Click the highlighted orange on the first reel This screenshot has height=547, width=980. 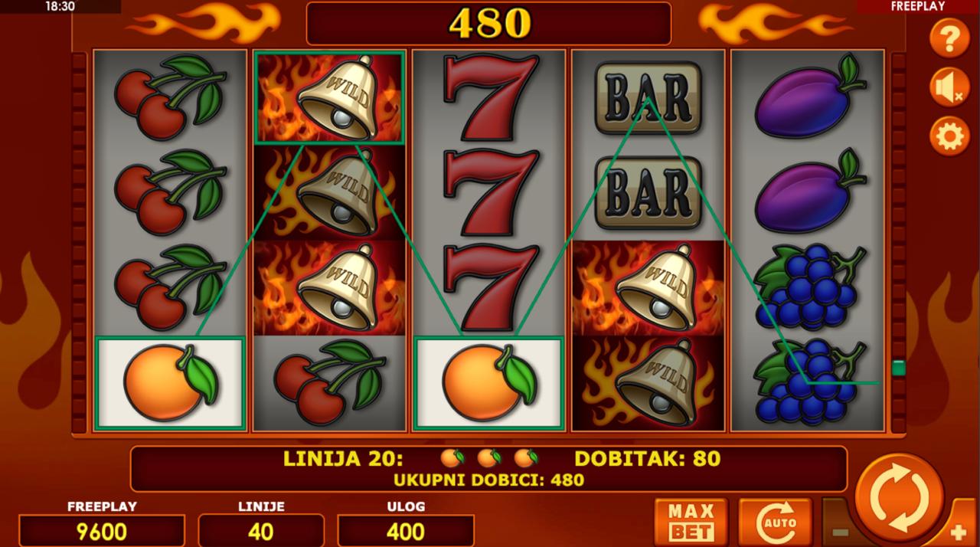click(x=170, y=383)
